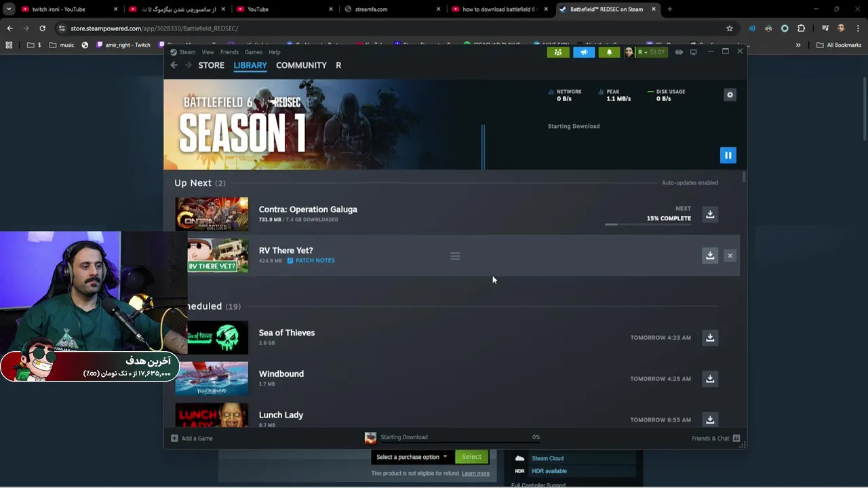The image size is (868, 488).
Task: Open download settings gear in Steam
Action: (730, 95)
